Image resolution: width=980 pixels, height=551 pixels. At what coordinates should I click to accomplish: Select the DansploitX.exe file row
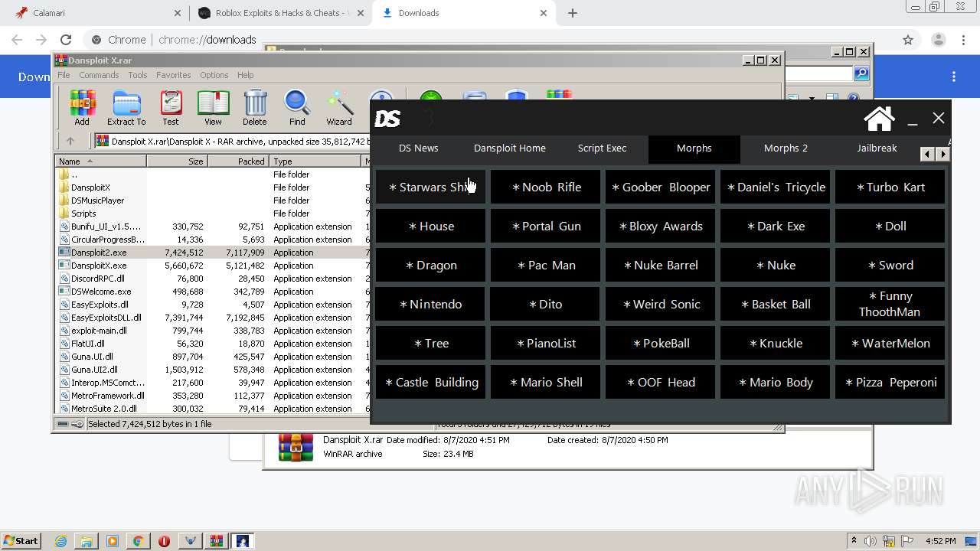(213, 266)
